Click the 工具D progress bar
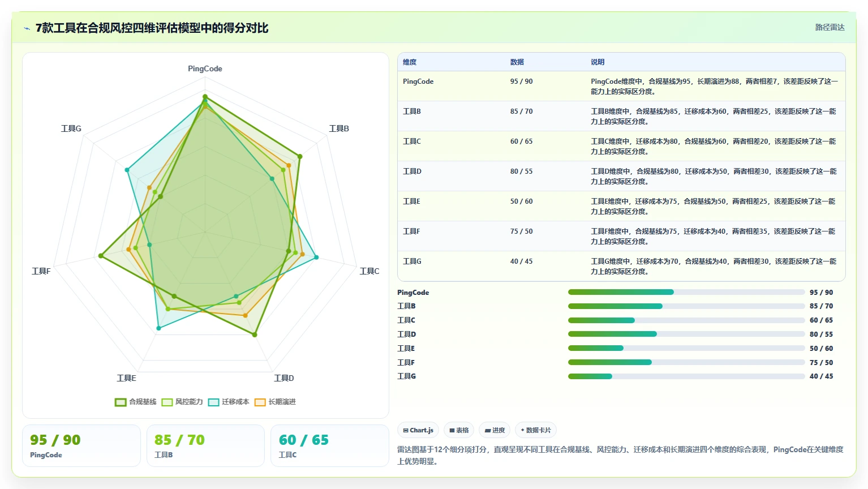The image size is (868, 489). (x=686, y=334)
